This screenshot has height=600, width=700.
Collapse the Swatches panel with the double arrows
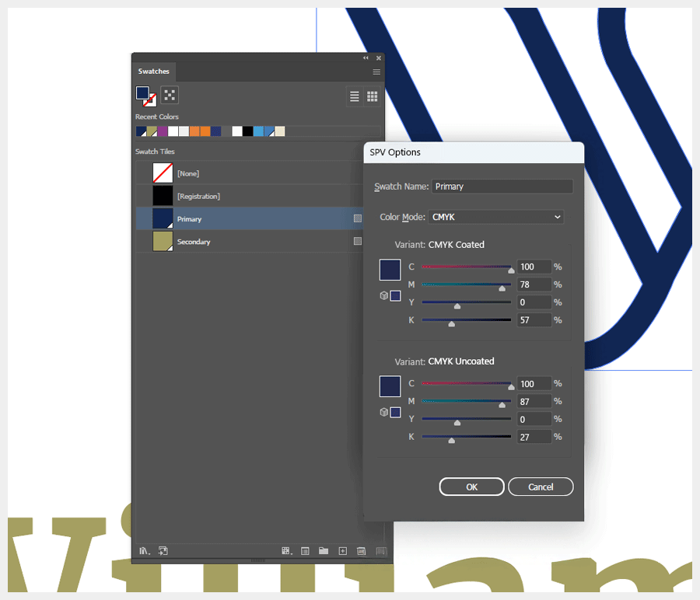364,58
